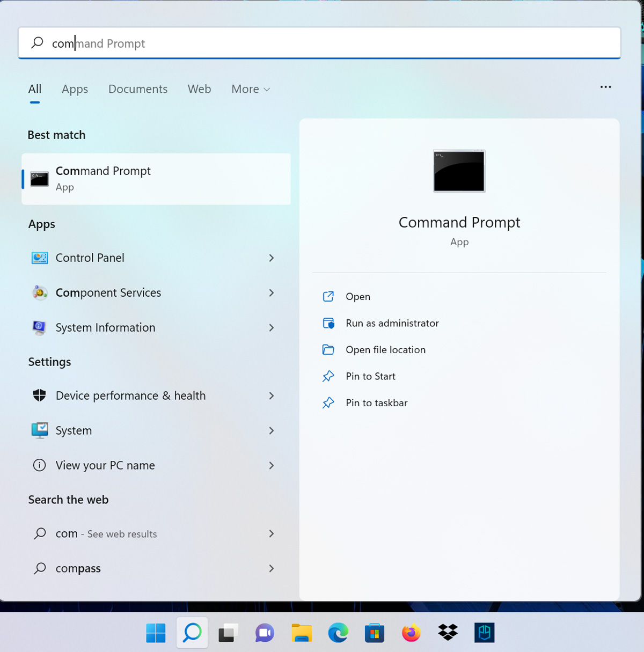Click Open file location
This screenshot has width=644, height=652.
pyautogui.click(x=386, y=350)
